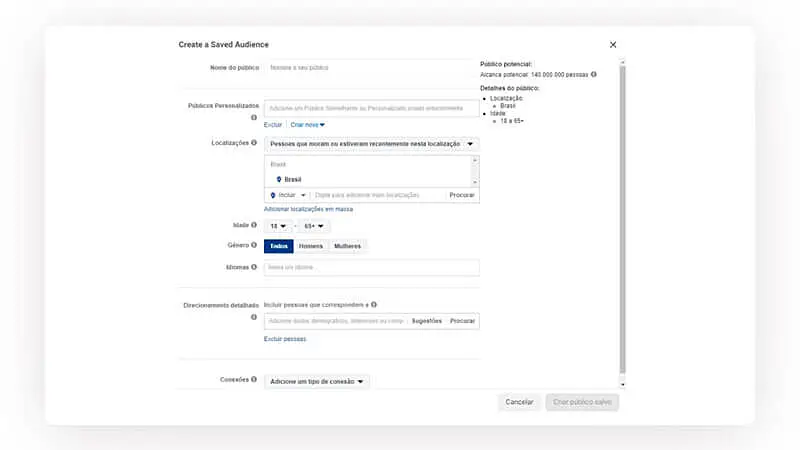The height and width of the screenshot is (450, 800).
Task: Focus the detailed targeting input field
Action: tap(336, 321)
